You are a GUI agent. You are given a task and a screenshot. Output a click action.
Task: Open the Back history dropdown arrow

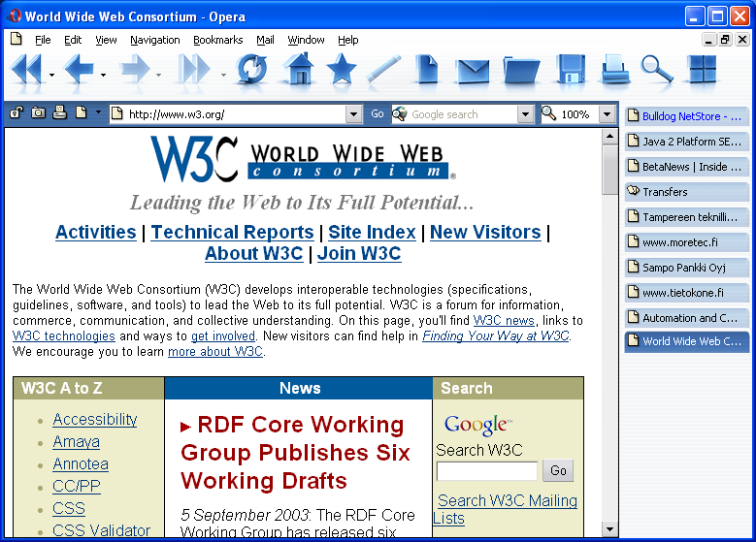coord(103,76)
